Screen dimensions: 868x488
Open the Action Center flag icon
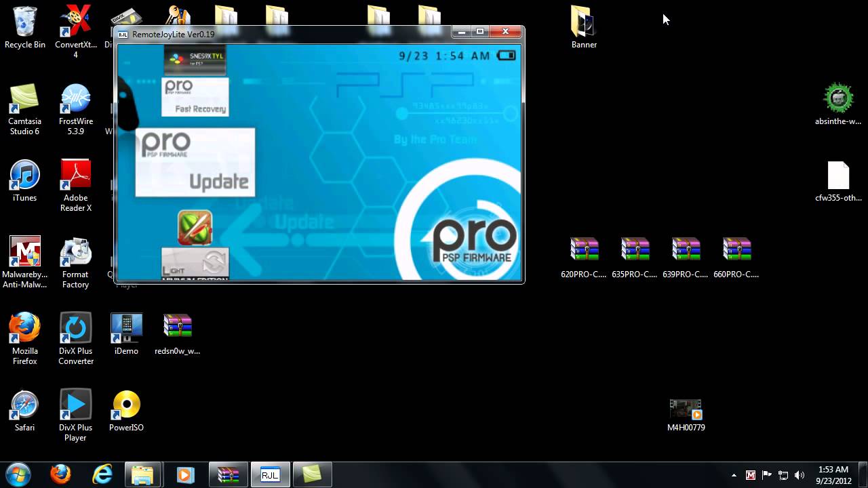pyautogui.click(x=767, y=475)
